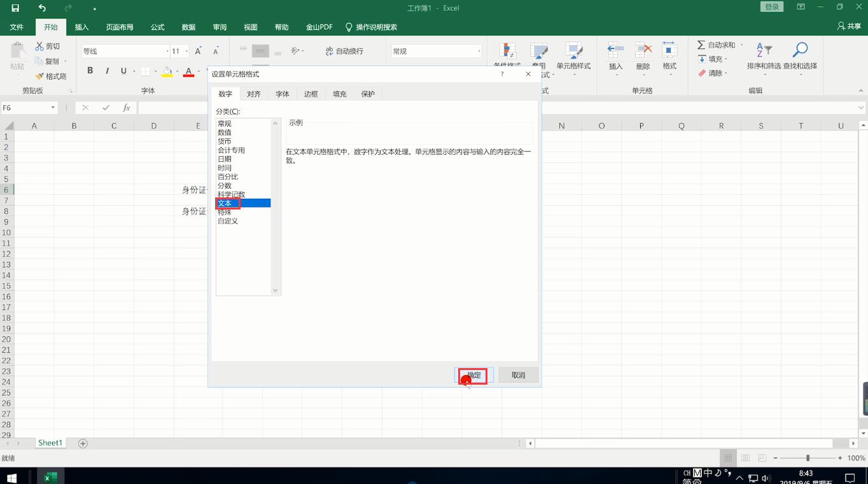This screenshot has height=484, width=868.
Task: Open customize quick access toolbar dropdown
Action: (94, 9)
